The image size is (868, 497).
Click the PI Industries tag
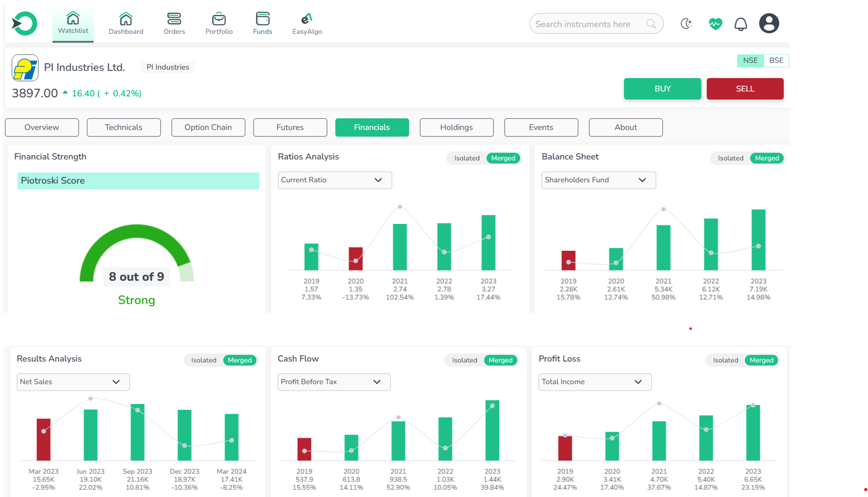click(x=168, y=67)
